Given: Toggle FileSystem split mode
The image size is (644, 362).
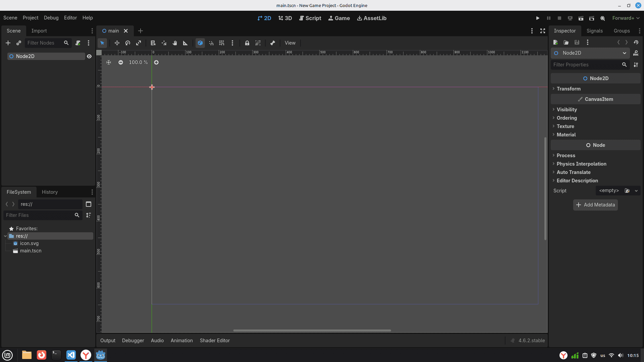Looking at the screenshot, I should [89, 204].
